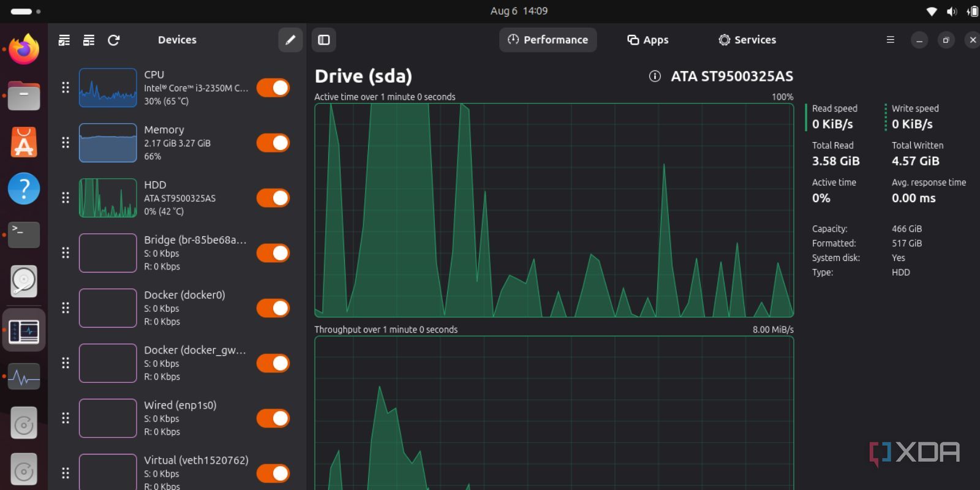Image resolution: width=980 pixels, height=490 pixels.
Task: Click the Drive (sda) heading
Action: pyautogui.click(x=363, y=76)
